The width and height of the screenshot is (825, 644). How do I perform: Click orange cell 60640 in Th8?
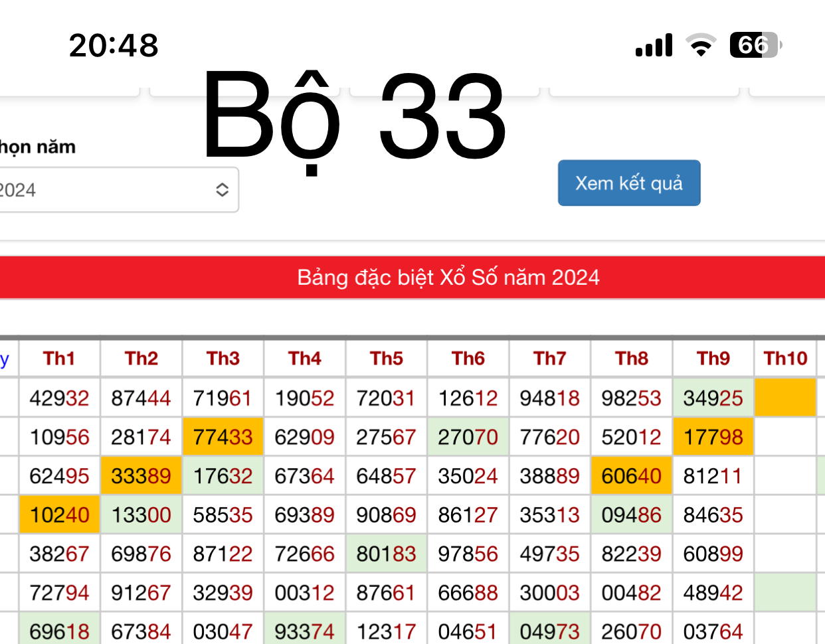(x=631, y=476)
